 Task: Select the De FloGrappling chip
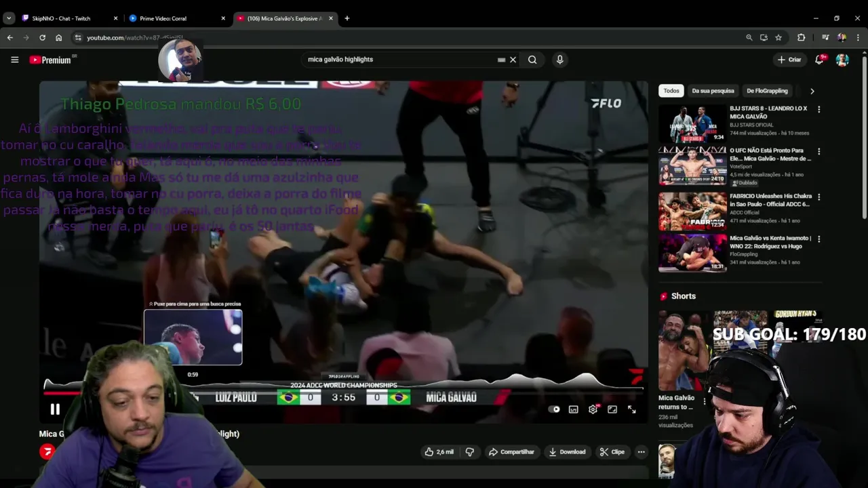[x=767, y=91]
